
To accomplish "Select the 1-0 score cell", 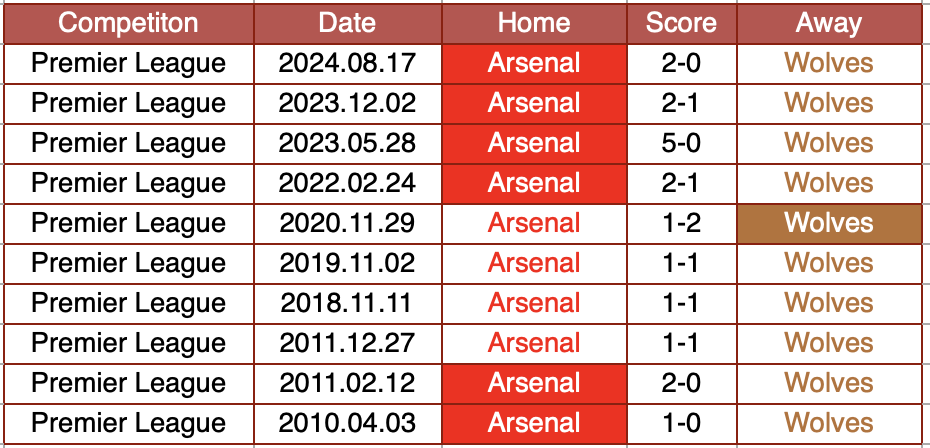I will click(681, 423).
